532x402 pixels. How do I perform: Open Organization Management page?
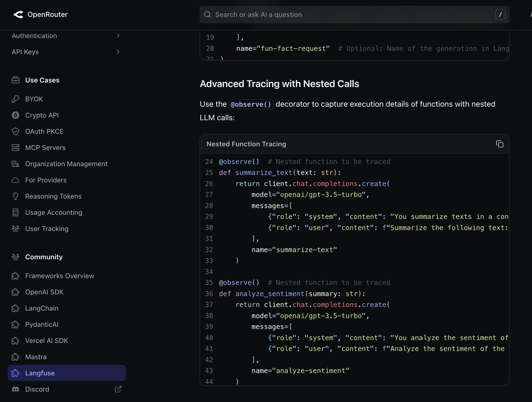67,164
